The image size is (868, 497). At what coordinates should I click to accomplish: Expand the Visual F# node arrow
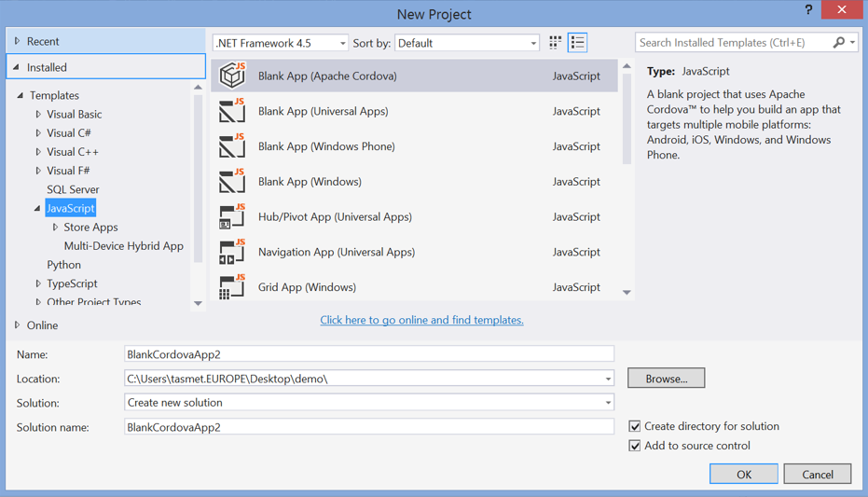coord(38,171)
